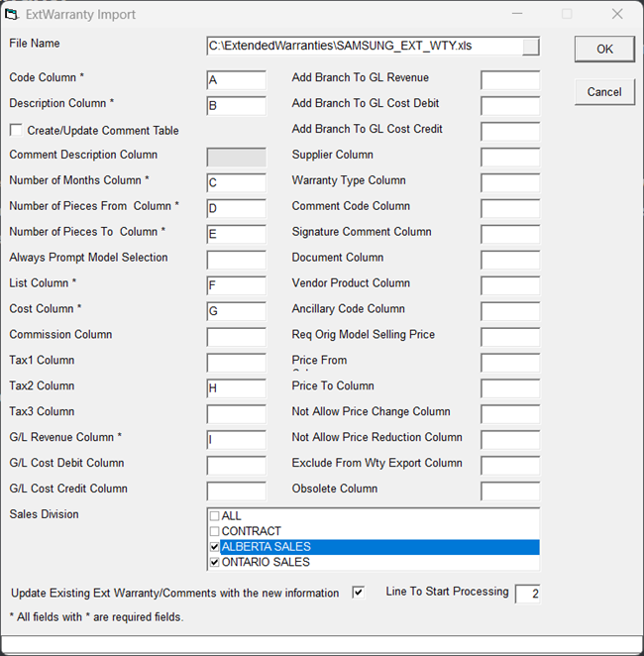Uncheck ONTARIO SALES division

214,563
